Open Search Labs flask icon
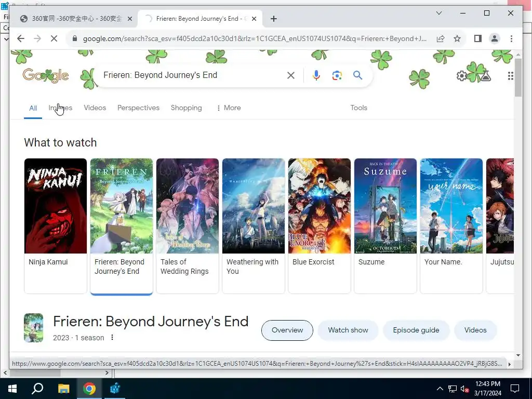The image size is (532, 399). click(486, 76)
